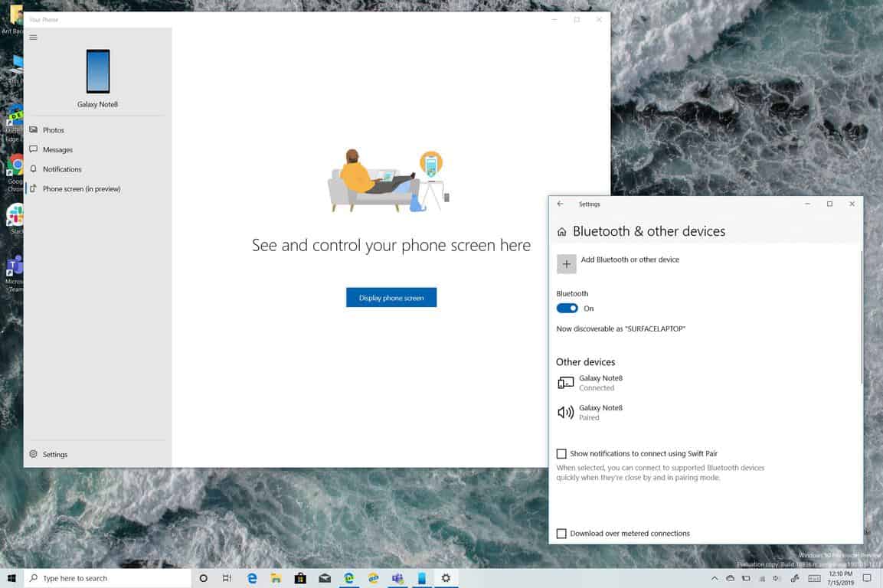Enable Swift Pair notifications checkbox
Screen dimensions: 883x588
(561, 454)
